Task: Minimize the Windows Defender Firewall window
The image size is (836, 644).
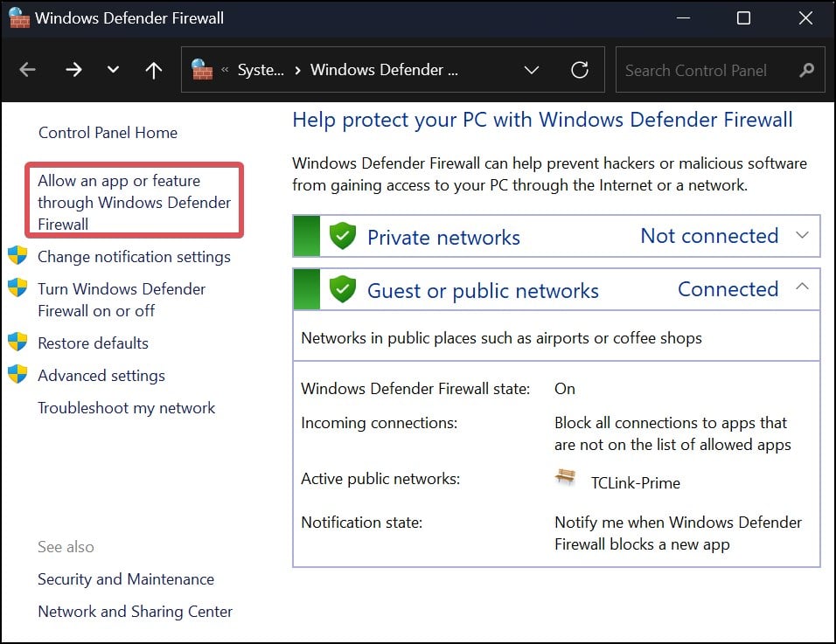Action: [x=683, y=18]
